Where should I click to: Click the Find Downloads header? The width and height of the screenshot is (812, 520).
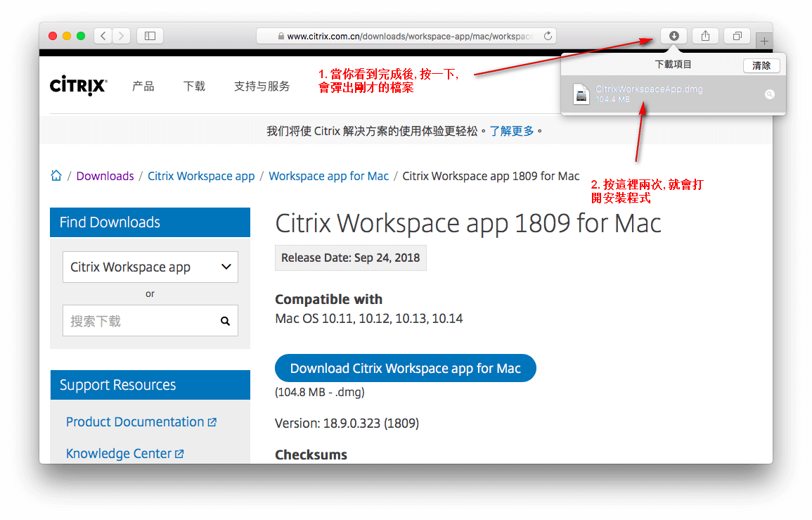[150, 222]
